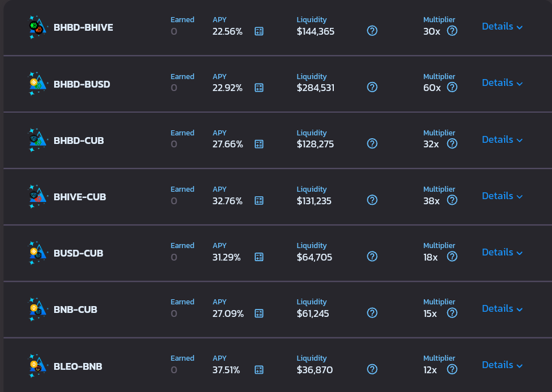
Task: Open the BHIVE-CUB APY calculator icon
Action: pos(259,200)
